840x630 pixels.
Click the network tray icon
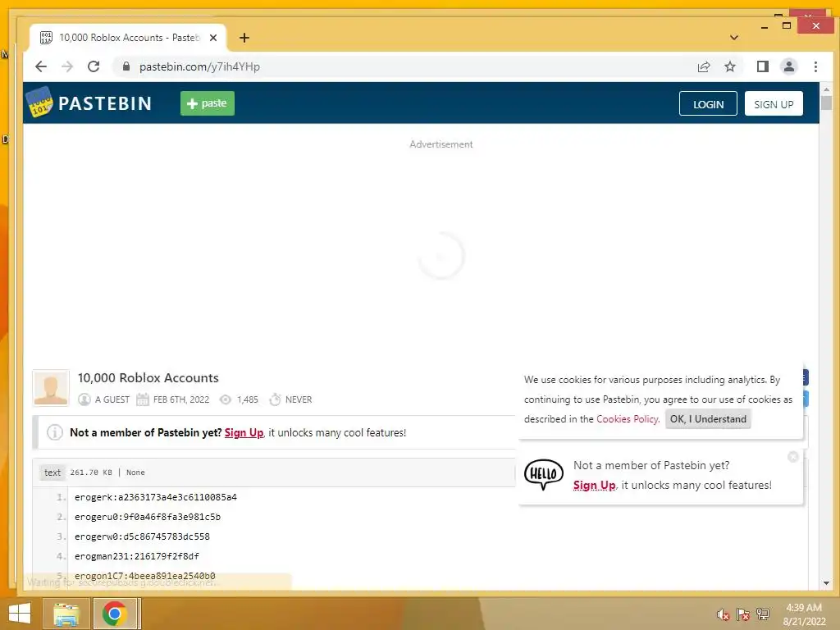click(x=762, y=614)
